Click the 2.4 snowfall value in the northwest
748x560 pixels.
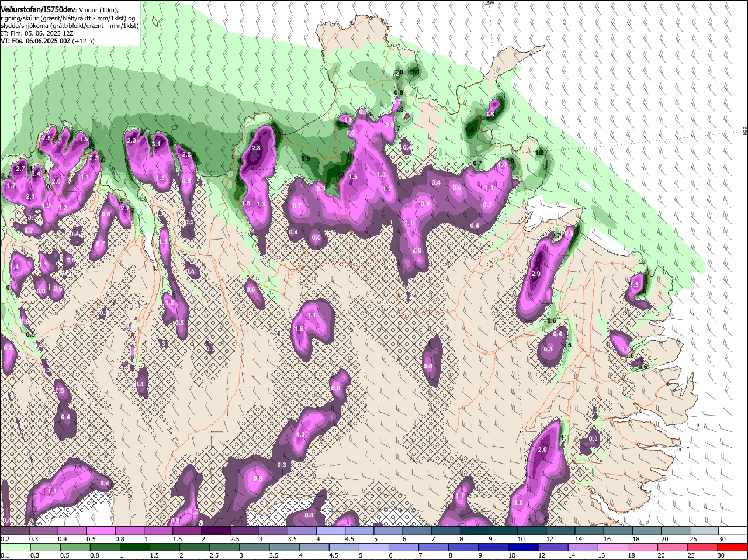click(36, 174)
